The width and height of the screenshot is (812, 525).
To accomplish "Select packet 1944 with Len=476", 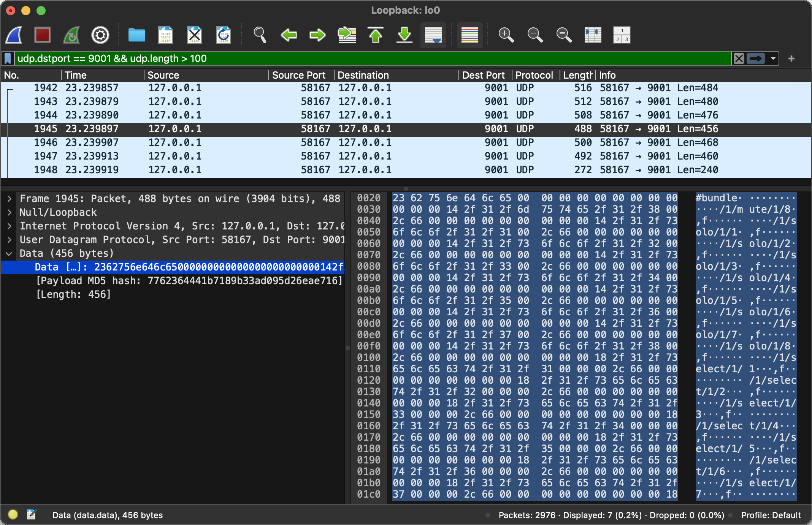I will [x=406, y=115].
